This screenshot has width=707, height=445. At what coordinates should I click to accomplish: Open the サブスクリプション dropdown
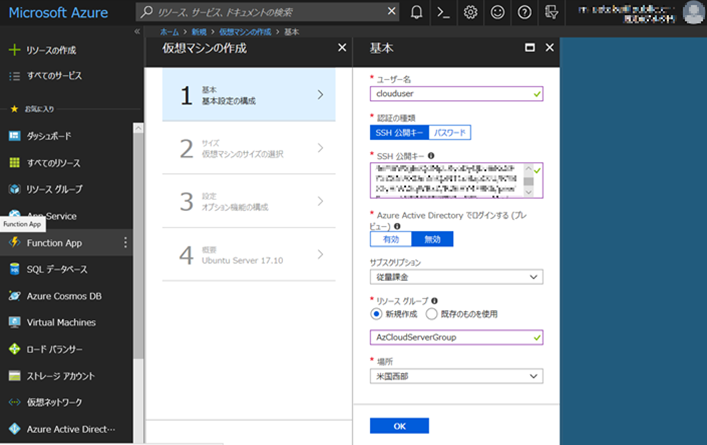[456, 277]
